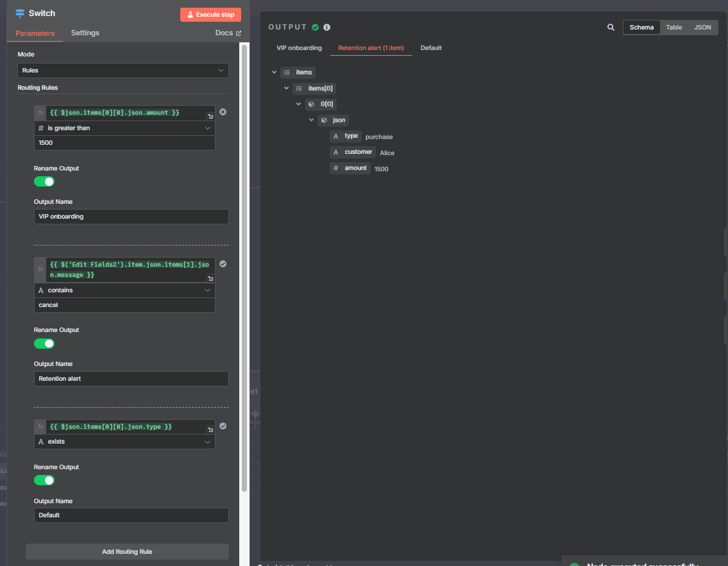The image size is (728, 566).
Task: Collapse the items node in schema tree
Action: pyautogui.click(x=274, y=72)
